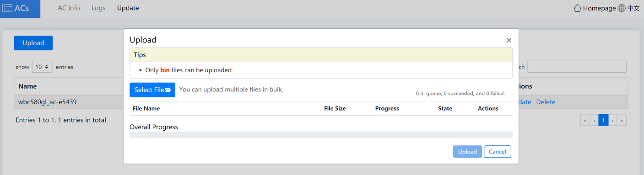Go to previous page arrow

[x=594, y=120]
